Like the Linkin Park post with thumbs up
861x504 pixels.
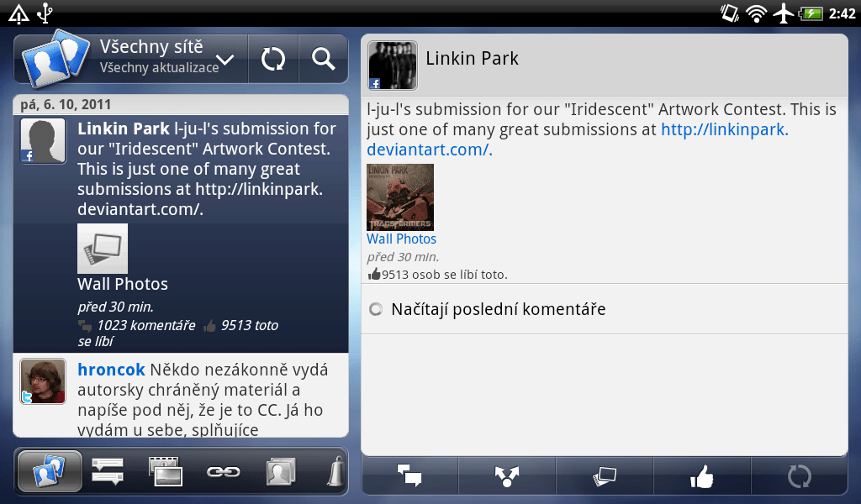(x=702, y=475)
